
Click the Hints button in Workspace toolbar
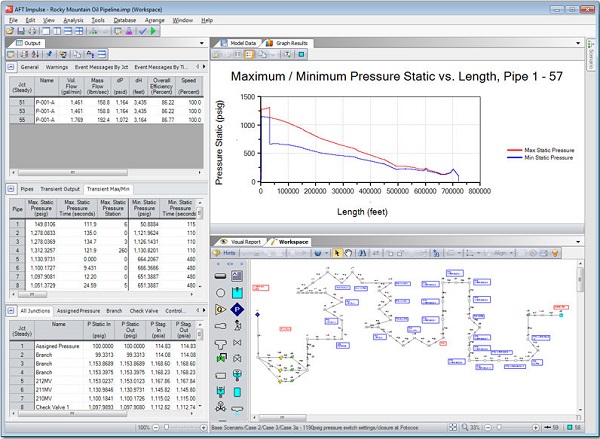pyautogui.click(x=225, y=253)
